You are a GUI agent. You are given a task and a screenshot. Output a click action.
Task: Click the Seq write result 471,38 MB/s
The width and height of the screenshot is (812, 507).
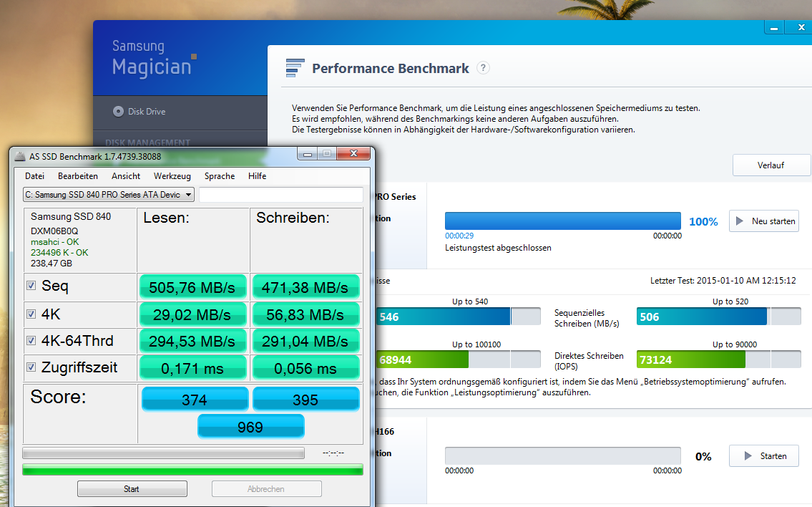tap(305, 287)
